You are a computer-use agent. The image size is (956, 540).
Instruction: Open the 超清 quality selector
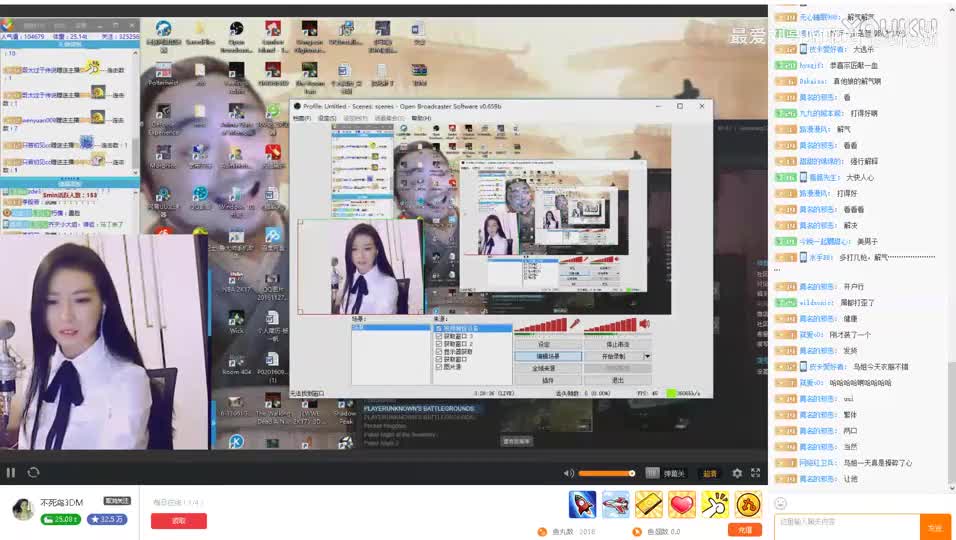pos(710,473)
